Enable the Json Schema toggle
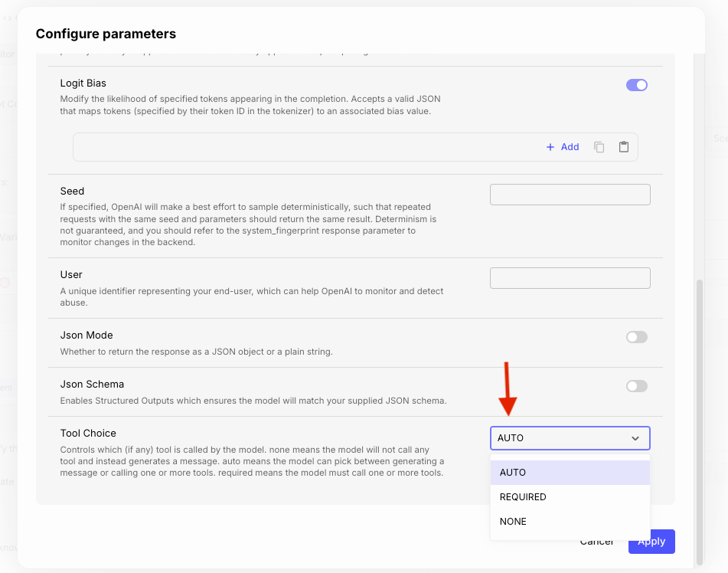Viewport: 728px width, 573px height. 637,386
